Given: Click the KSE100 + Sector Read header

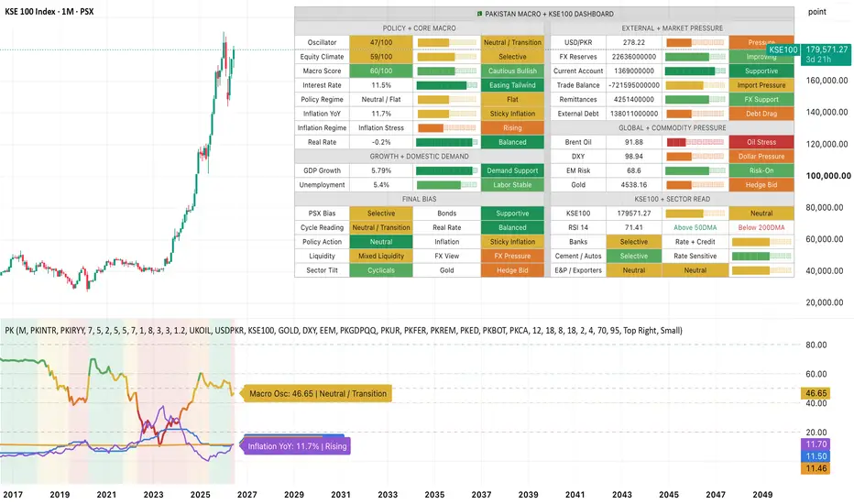Looking at the screenshot, I should click(672, 200).
